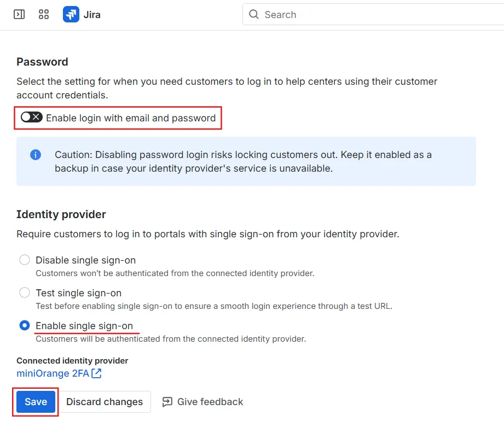Click the external-link icon beside miniOrange 2FA
The image size is (504, 439).
tap(96, 373)
